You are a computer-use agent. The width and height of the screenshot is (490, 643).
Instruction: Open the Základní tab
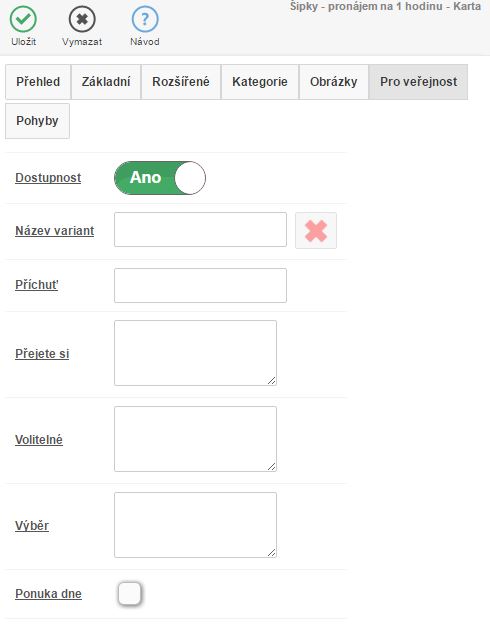[x=106, y=82]
